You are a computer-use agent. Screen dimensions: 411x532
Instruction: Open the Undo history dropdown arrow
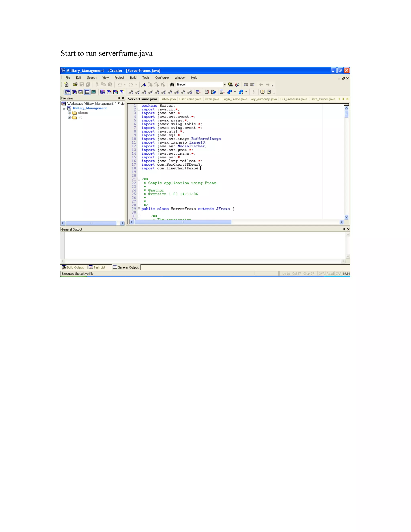[125, 85]
